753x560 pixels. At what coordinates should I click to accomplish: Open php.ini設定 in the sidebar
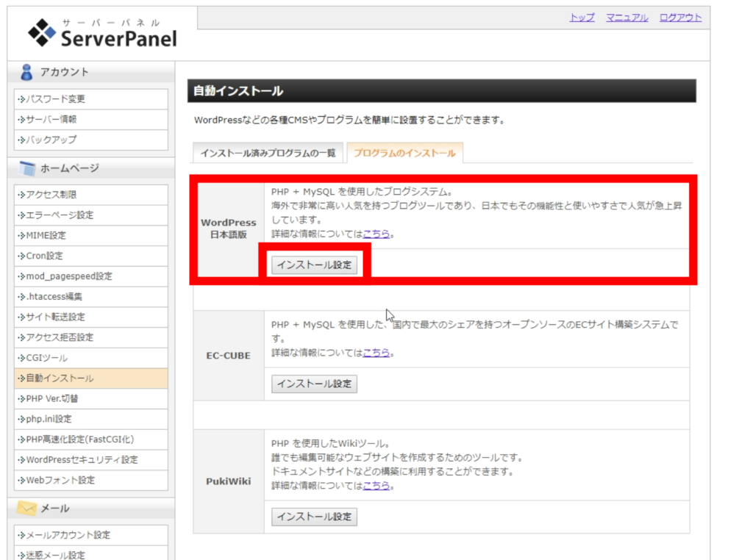click(x=91, y=419)
